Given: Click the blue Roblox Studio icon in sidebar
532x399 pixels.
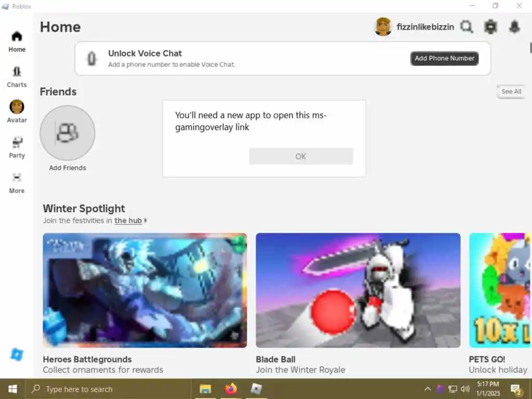Looking at the screenshot, I should point(17,354).
